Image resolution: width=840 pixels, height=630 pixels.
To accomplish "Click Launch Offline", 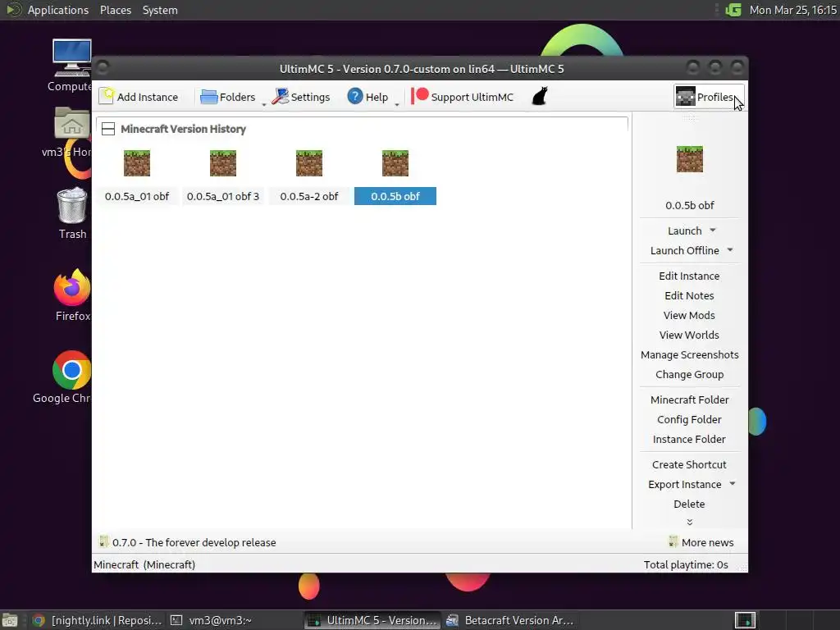I will (685, 251).
